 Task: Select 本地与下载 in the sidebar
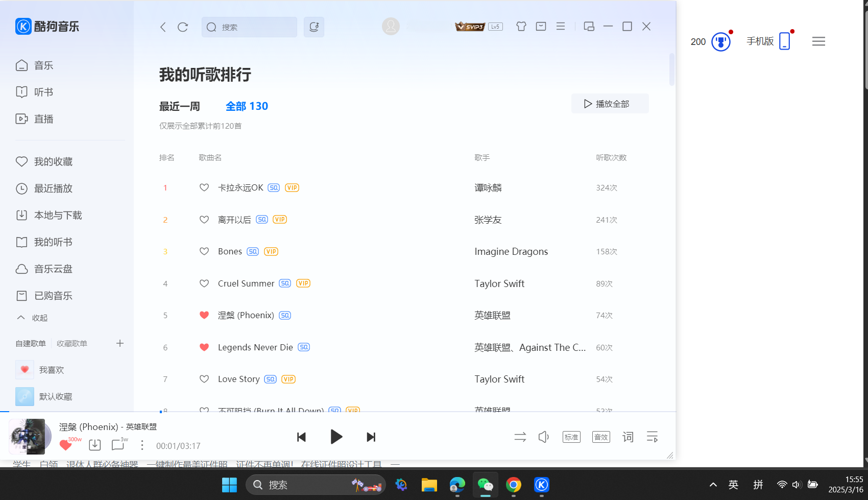click(x=58, y=215)
